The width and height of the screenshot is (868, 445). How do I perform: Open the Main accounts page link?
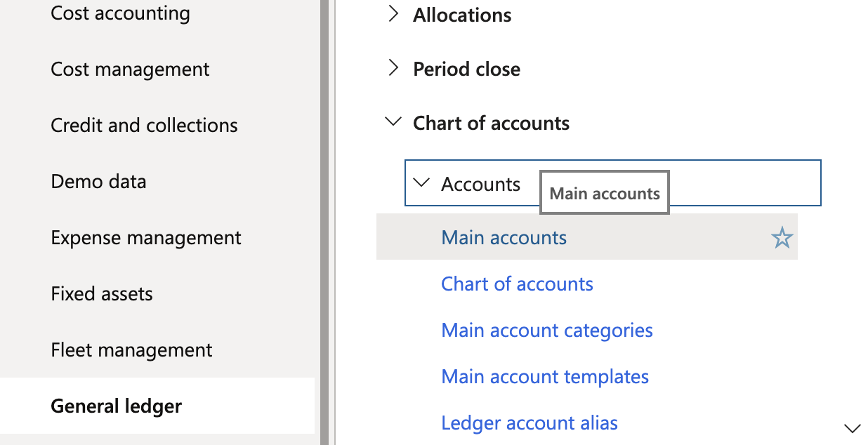tap(504, 237)
